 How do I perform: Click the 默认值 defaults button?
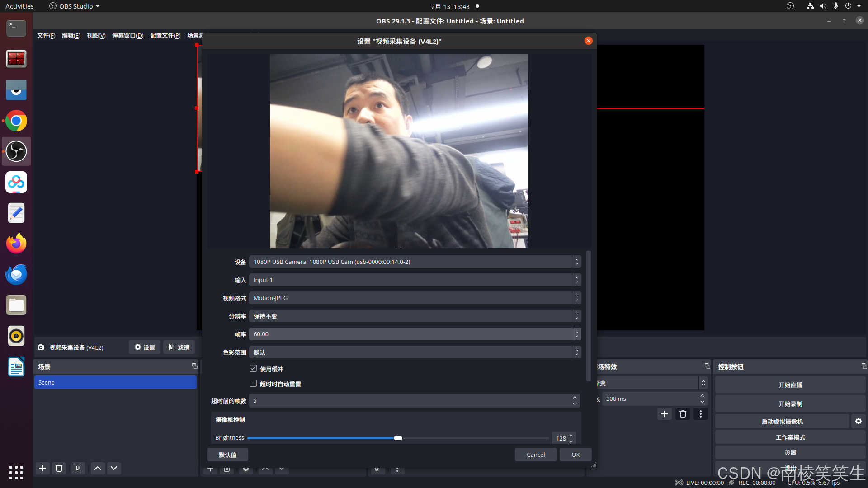click(x=227, y=455)
